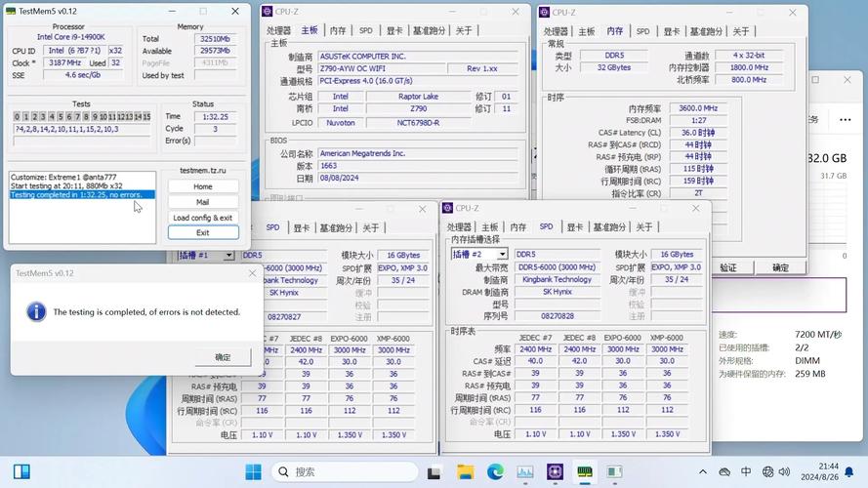Click the blue info icon in TestMem5 dialog

[36, 311]
